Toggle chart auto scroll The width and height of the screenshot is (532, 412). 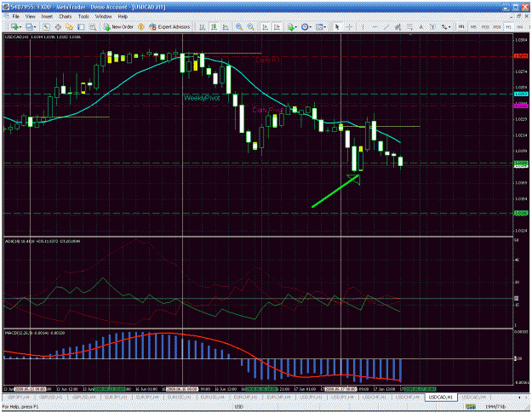click(x=266, y=26)
